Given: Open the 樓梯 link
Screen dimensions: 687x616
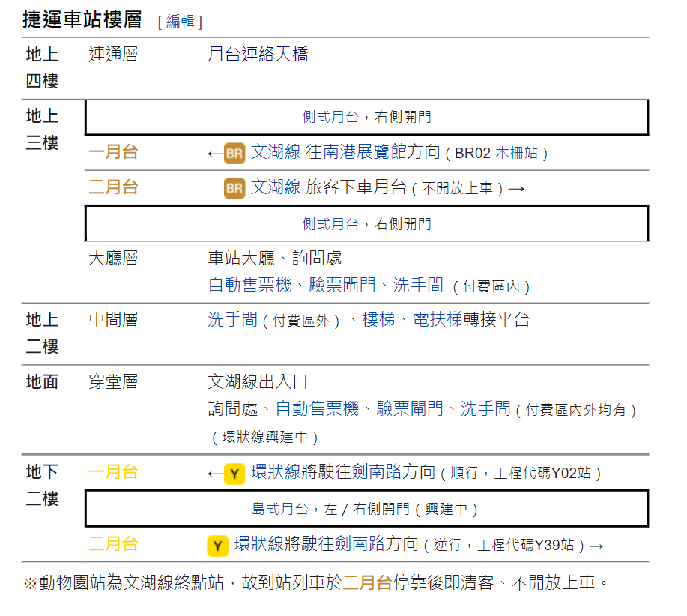Looking at the screenshot, I should [x=378, y=319].
